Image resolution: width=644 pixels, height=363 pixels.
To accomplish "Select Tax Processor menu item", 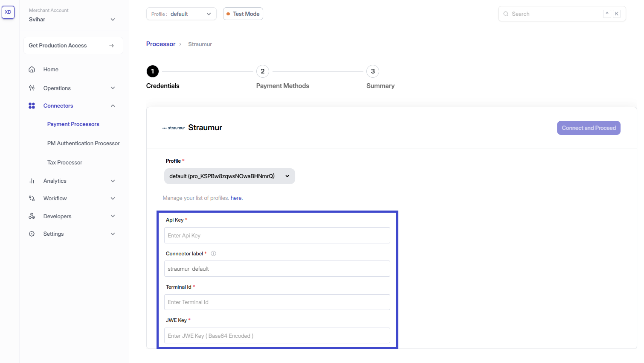I will point(65,163).
